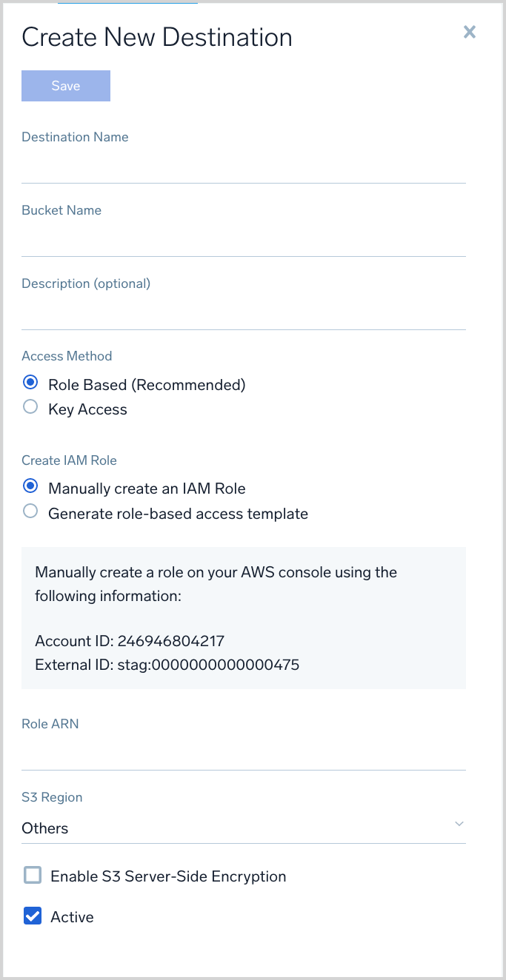Choose the Key Access radio option
Image resolution: width=506 pixels, height=980 pixels.
[x=30, y=407]
